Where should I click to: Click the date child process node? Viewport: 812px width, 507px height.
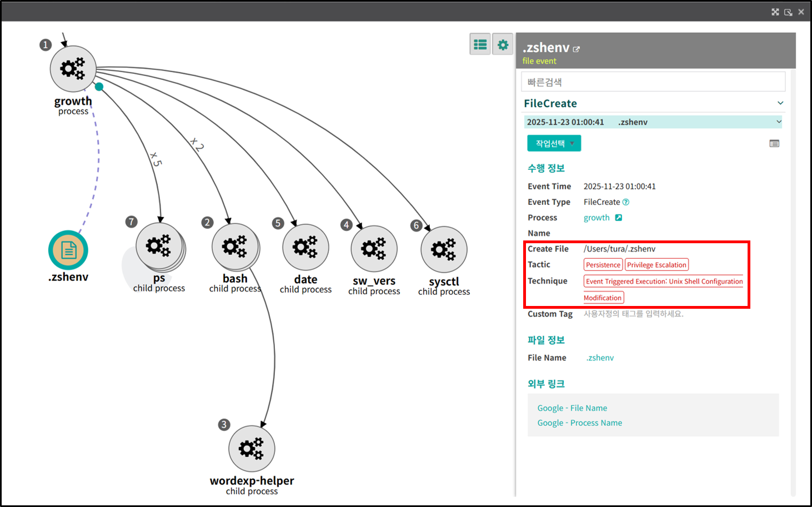[305, 247]
